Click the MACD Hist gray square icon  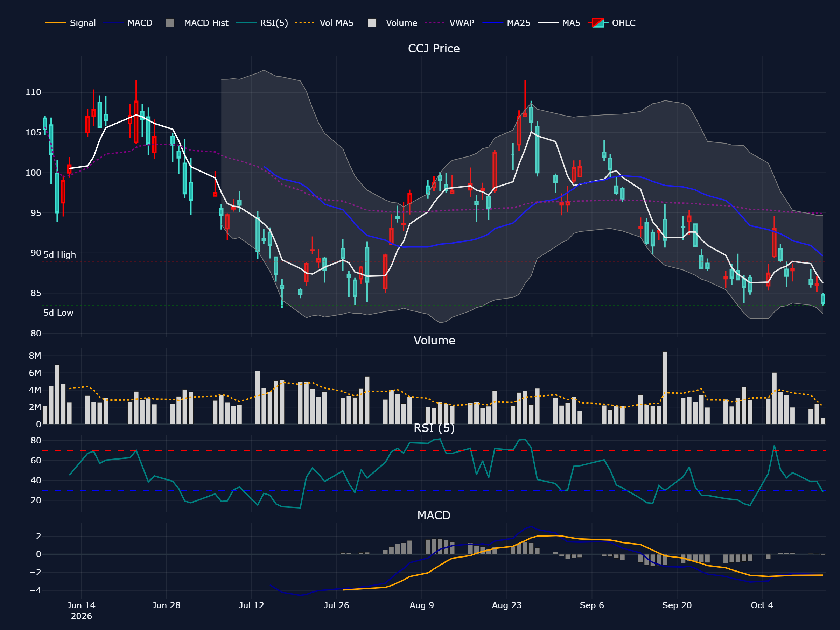click(x=170, y=23)
